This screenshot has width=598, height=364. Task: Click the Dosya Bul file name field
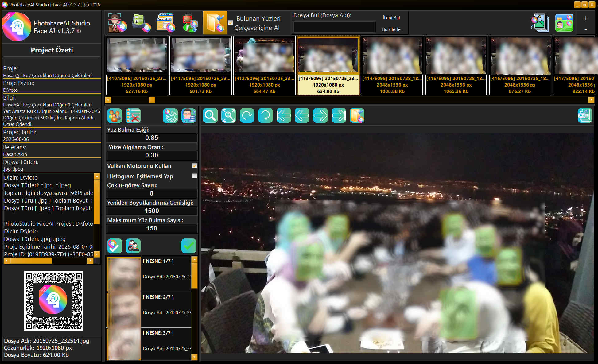[334, 27]
